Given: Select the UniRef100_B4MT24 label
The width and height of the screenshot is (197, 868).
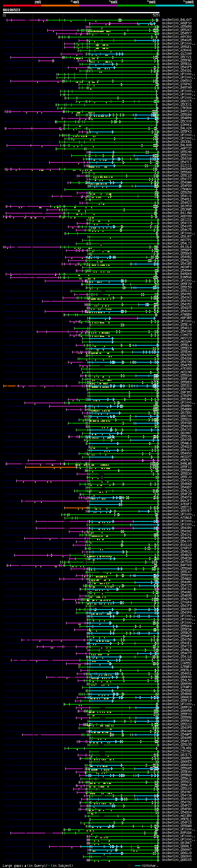Looking at the screenshot, I should coord(177,111).
